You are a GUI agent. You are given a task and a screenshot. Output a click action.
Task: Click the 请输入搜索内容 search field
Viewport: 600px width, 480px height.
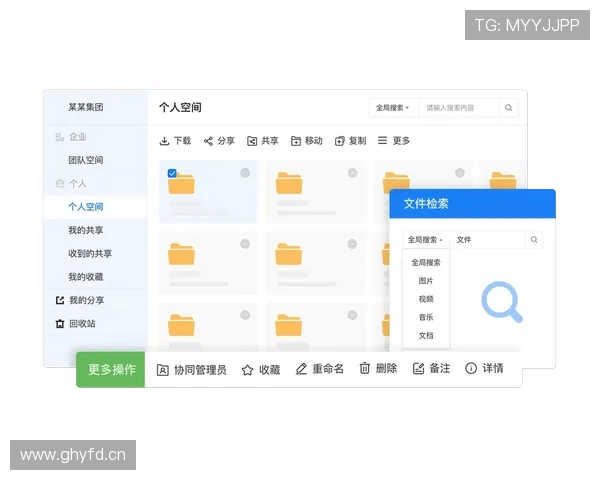[x=459, y=108]
